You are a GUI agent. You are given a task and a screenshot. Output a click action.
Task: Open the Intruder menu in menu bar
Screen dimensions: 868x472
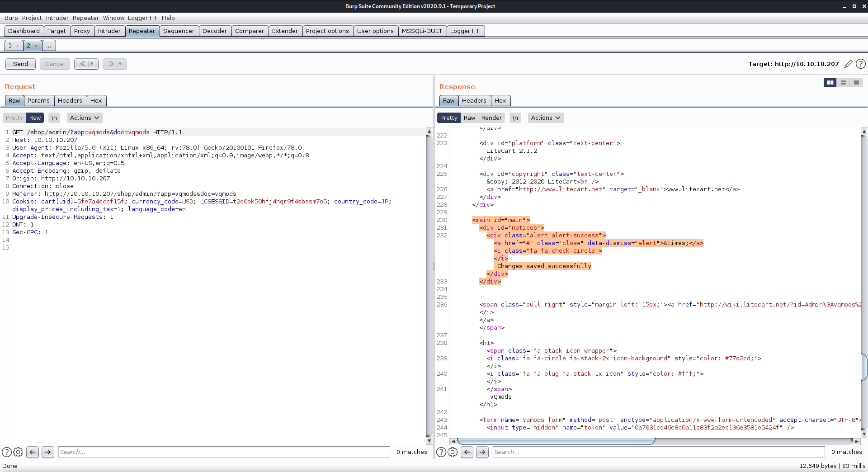click(57, 18)
